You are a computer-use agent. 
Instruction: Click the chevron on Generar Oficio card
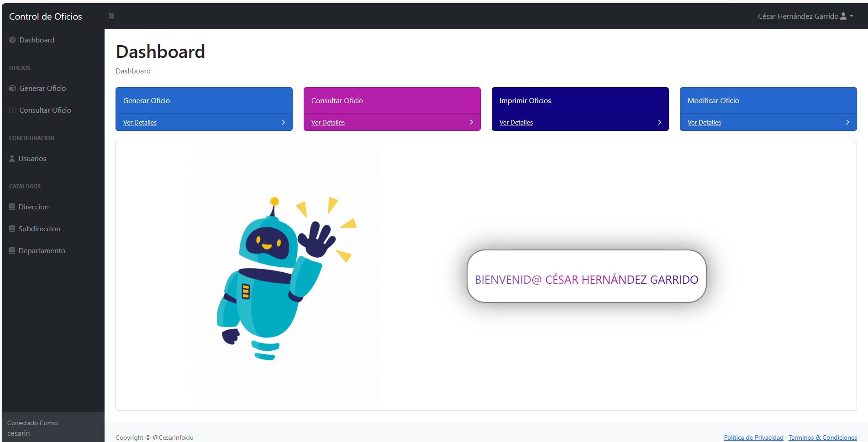point(283,122)
